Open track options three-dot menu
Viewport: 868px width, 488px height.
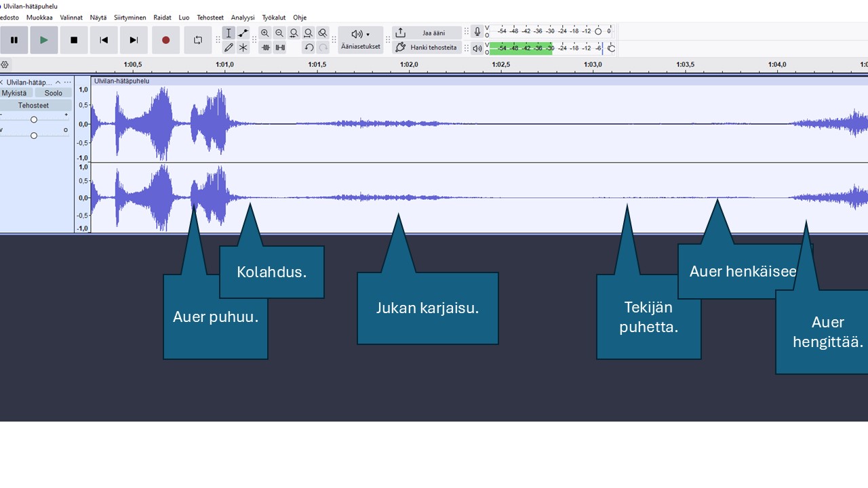click(x=67, y=82)
